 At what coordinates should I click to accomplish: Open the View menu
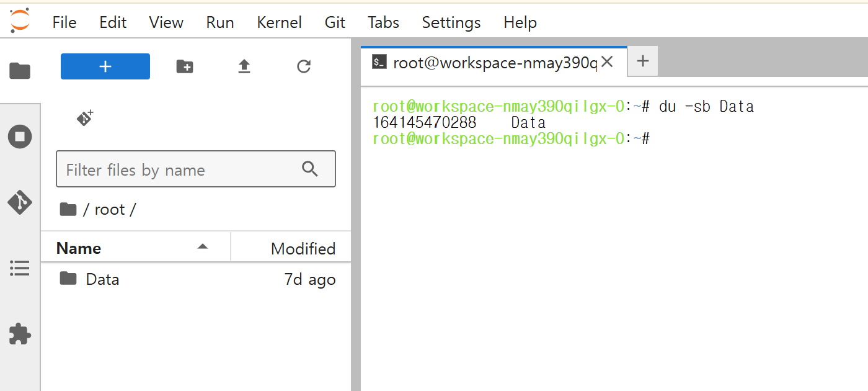tap(166, 23)
